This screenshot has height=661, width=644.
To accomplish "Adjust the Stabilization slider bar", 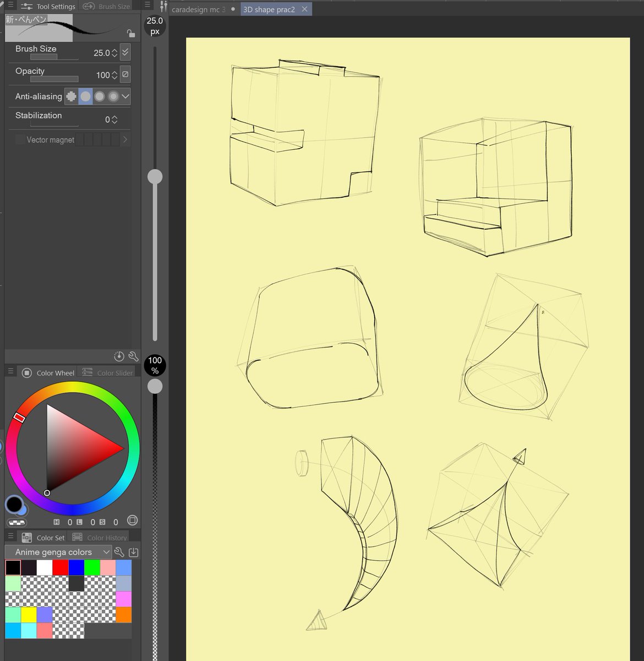I will 54,124.
